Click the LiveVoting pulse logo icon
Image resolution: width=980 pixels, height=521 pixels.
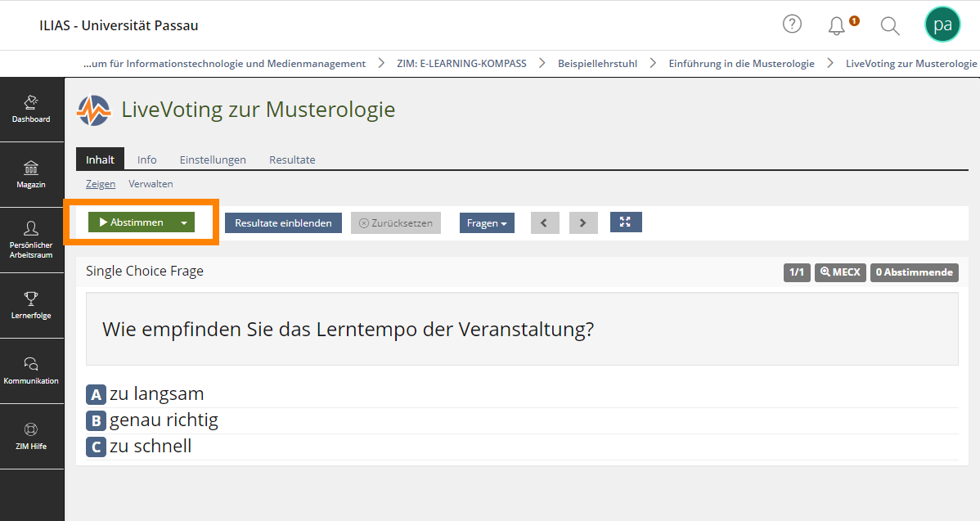click(94, 110)
